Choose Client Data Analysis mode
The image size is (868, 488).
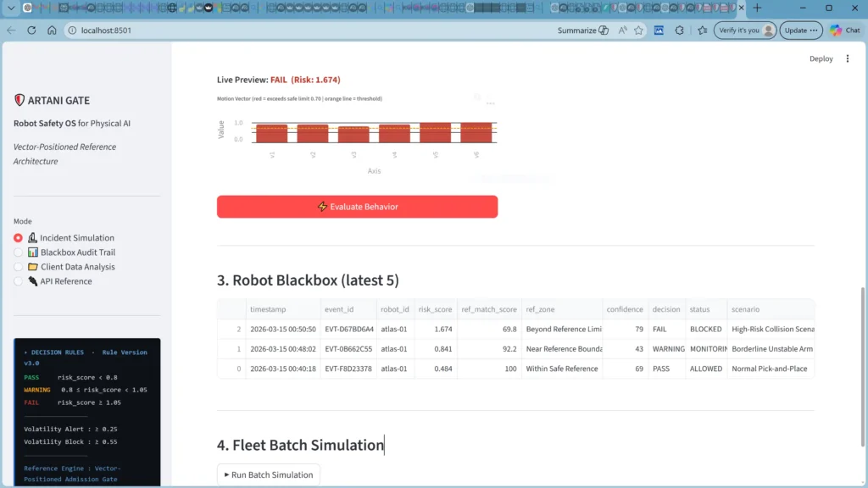(x=19, y=267)
